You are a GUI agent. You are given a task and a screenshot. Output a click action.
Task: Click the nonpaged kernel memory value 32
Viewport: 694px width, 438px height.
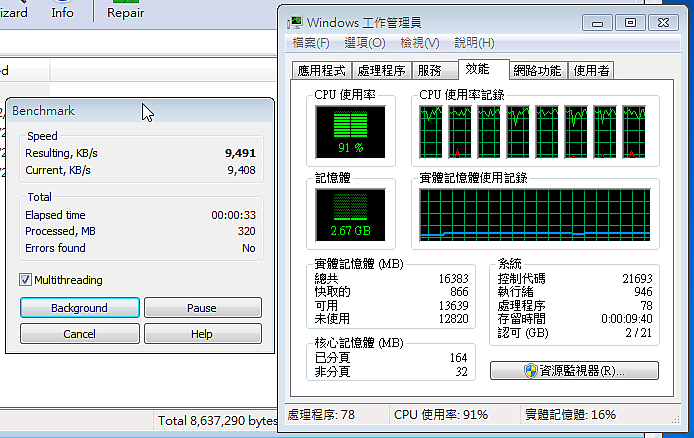click(x=461, y=372)
